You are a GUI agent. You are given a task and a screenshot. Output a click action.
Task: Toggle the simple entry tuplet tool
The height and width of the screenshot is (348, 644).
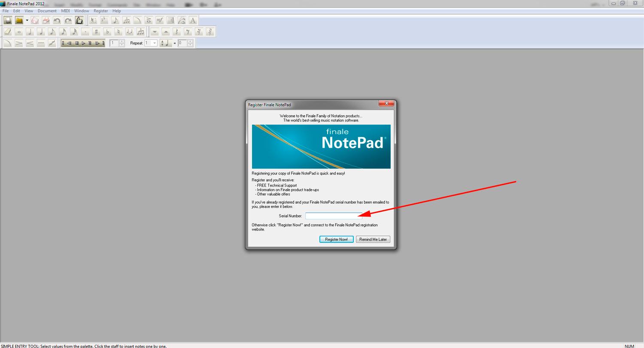(141, 32)
